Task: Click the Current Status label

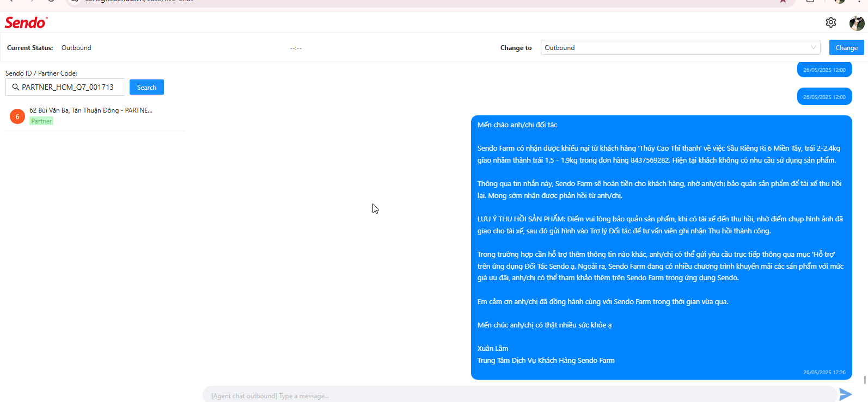Action: pos(30,48)
